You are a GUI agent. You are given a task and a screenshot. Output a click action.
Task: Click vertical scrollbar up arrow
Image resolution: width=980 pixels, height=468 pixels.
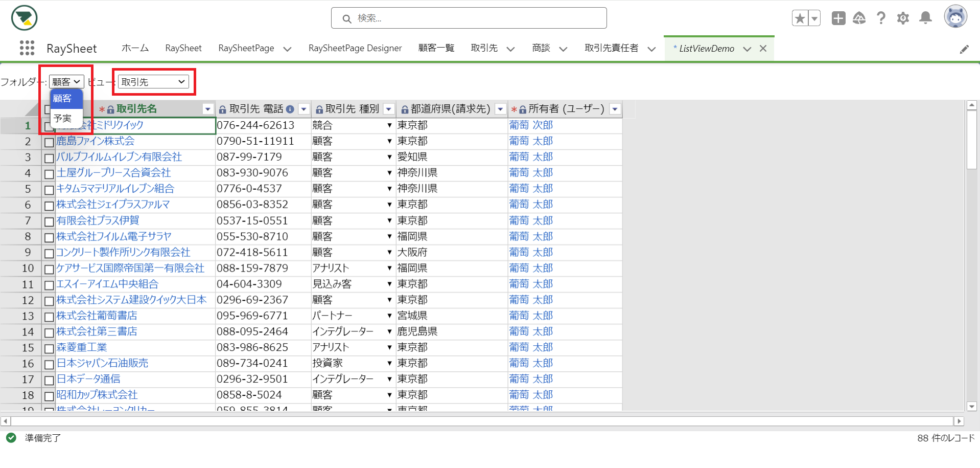click(972, 105)
